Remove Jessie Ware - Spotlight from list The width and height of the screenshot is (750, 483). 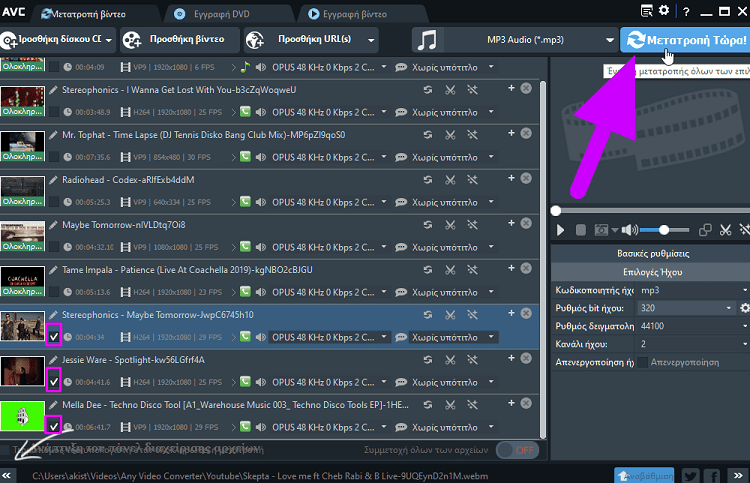(526, 358)
